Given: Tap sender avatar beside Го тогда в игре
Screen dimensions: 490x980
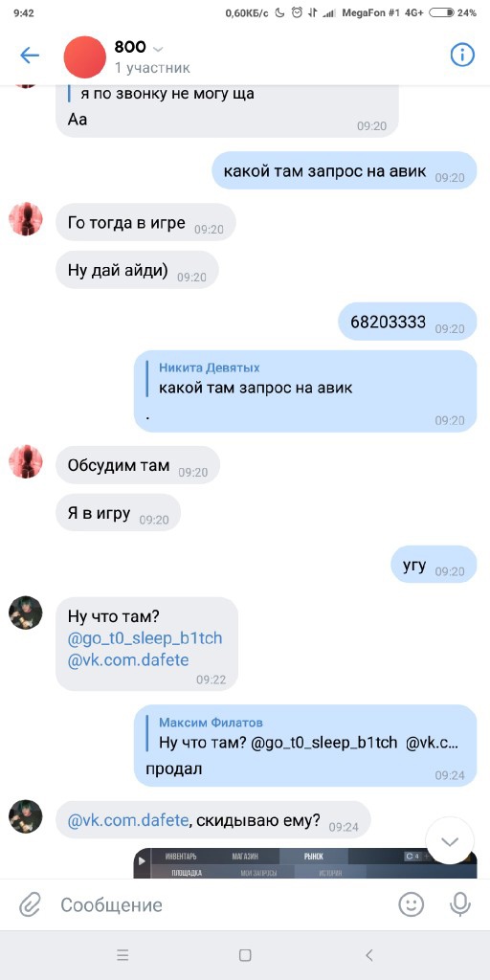Looking at the screenshot, I should coord(26,219).
